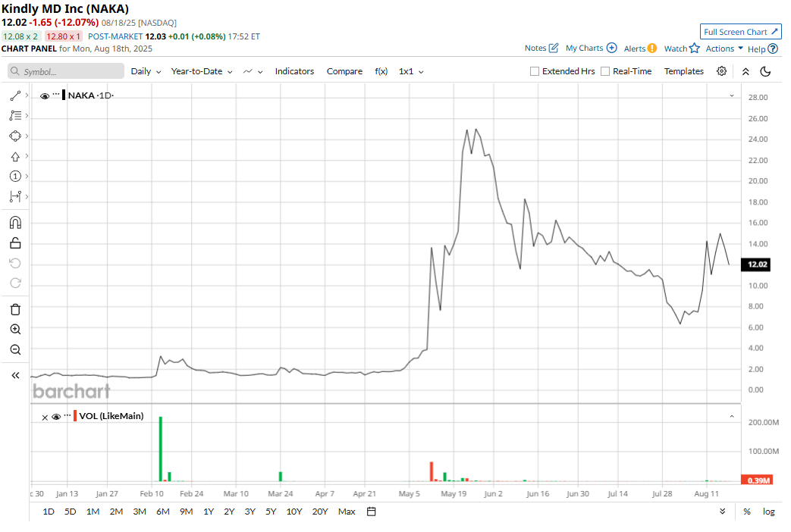Image resolution: width=791 pixels, height=532 pixels.
Task: Remove the VOL indicator with X
Action: click(45, 417)
